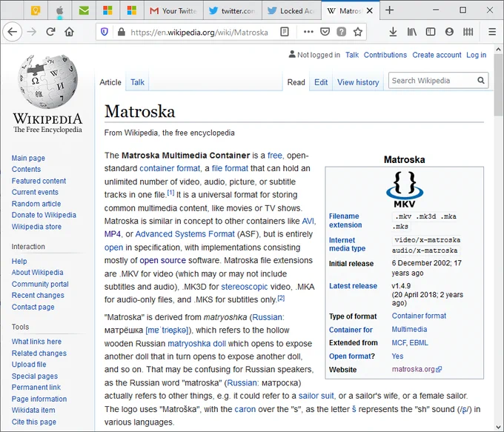Image resolution: width=504 pixels, height=432 pixels.
Task: Click the Log in link
Action: [x=476, y=55]
